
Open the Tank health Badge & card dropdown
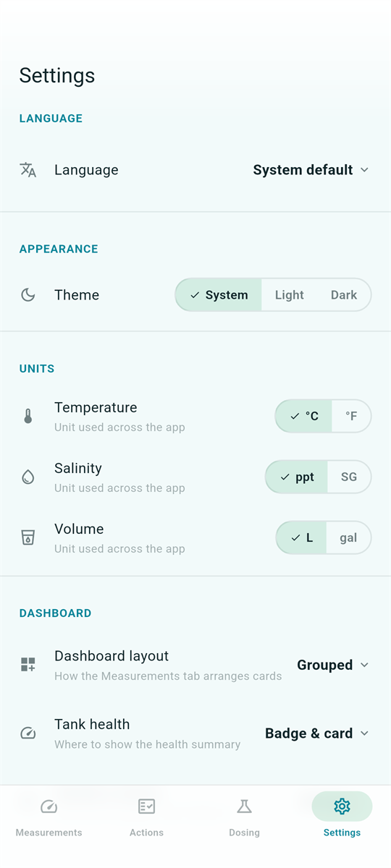pos(317,733)
